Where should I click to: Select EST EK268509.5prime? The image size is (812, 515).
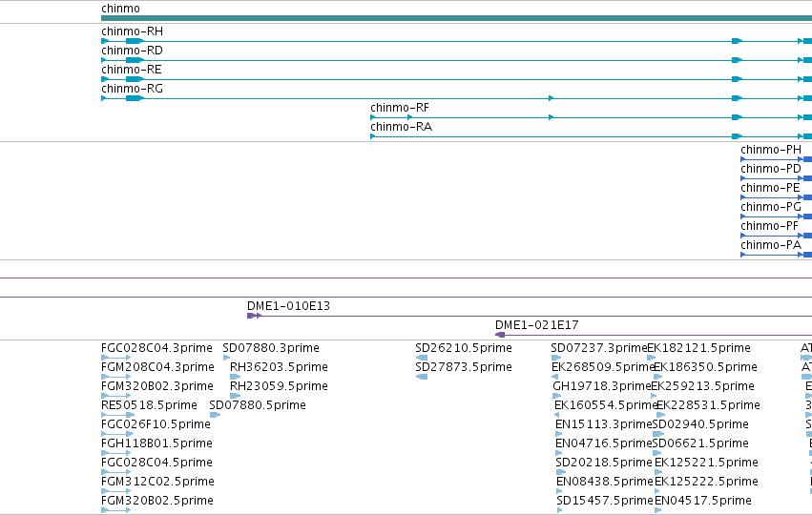(x=603, y=367)
